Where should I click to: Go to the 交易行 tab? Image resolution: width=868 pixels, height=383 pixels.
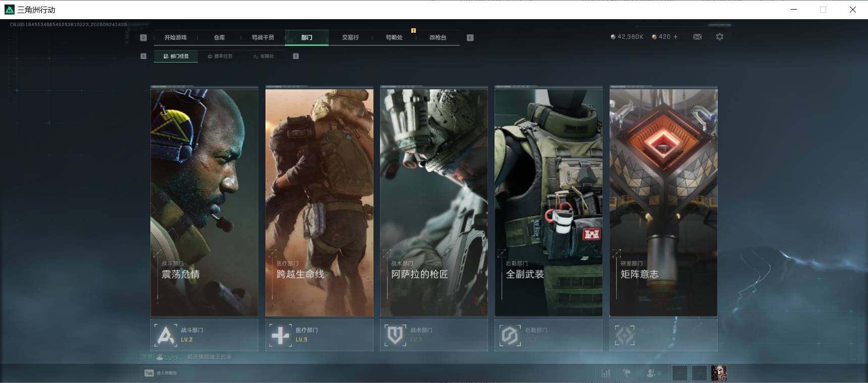[x=350, y=37]
